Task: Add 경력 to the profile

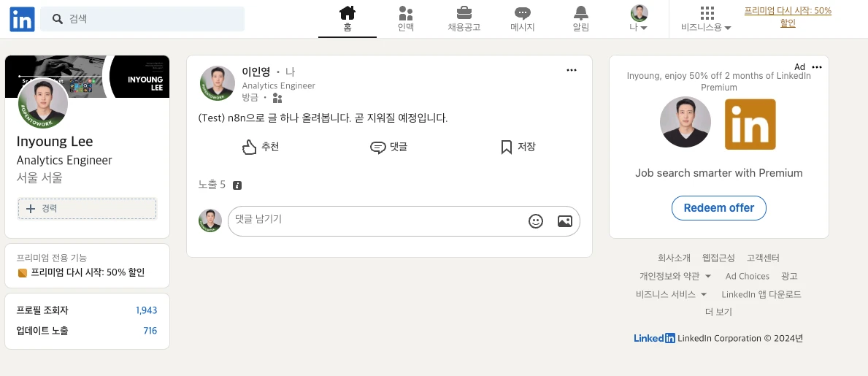Action: coord(87,209)
